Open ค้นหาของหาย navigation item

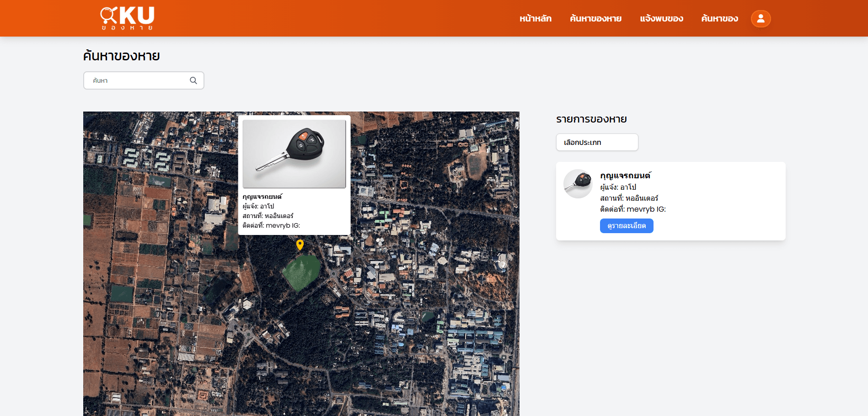click(x=595, y=19)
